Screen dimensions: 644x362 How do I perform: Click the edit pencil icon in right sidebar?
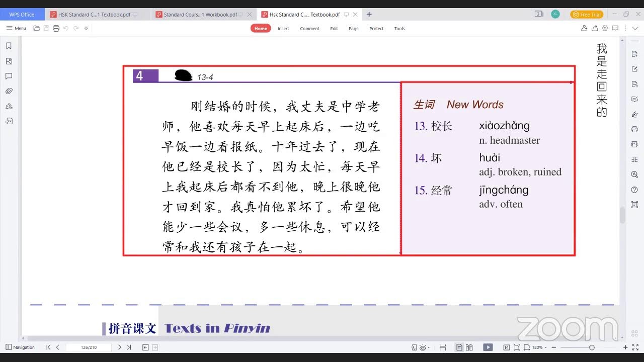point(634,69)
